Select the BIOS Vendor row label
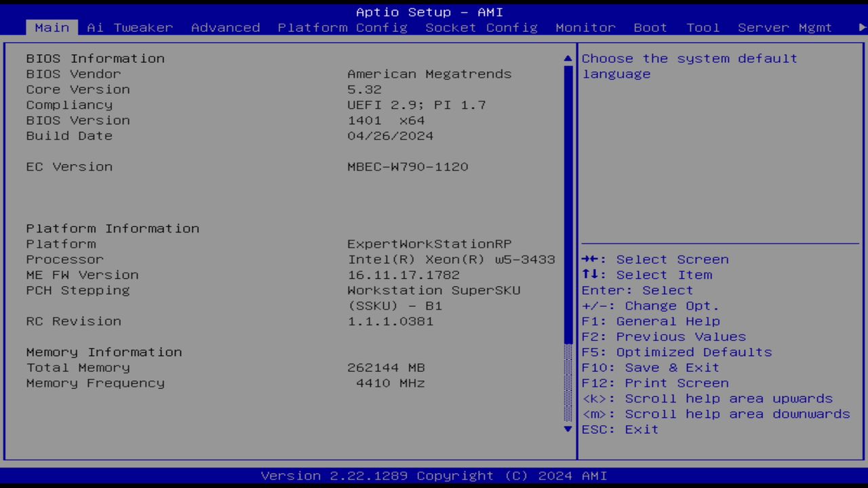Screen dimensions: 868x488 point(74,74)
